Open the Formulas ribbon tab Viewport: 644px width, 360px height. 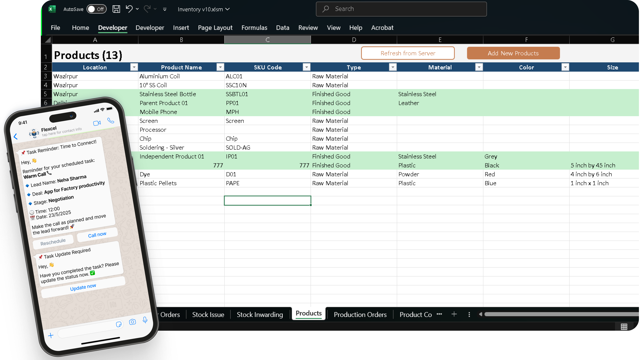coord(254,28)
